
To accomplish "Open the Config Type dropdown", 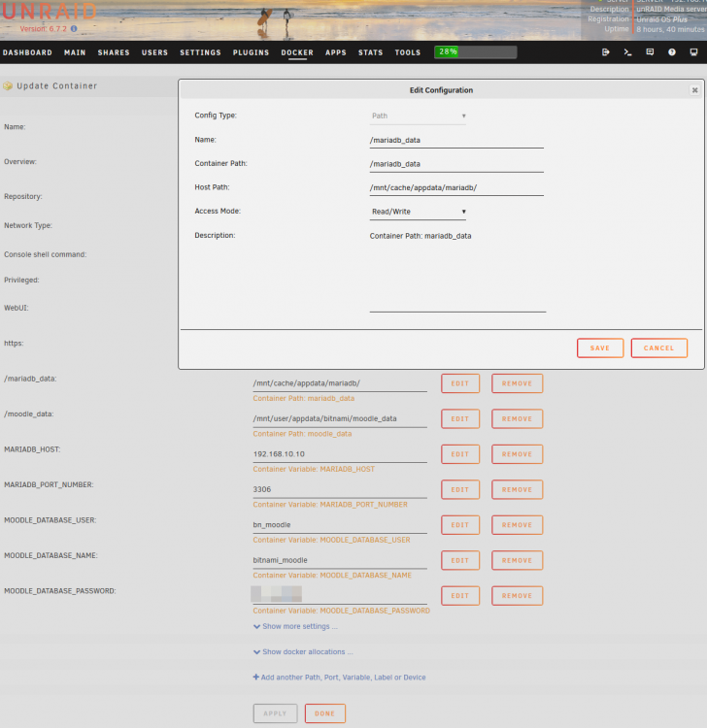I will tap(418, 116).
